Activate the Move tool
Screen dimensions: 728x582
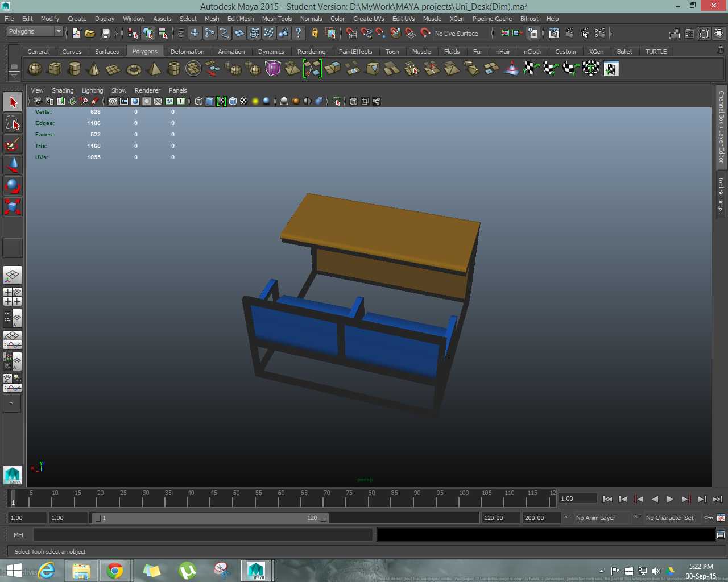(x=13, y=165)
